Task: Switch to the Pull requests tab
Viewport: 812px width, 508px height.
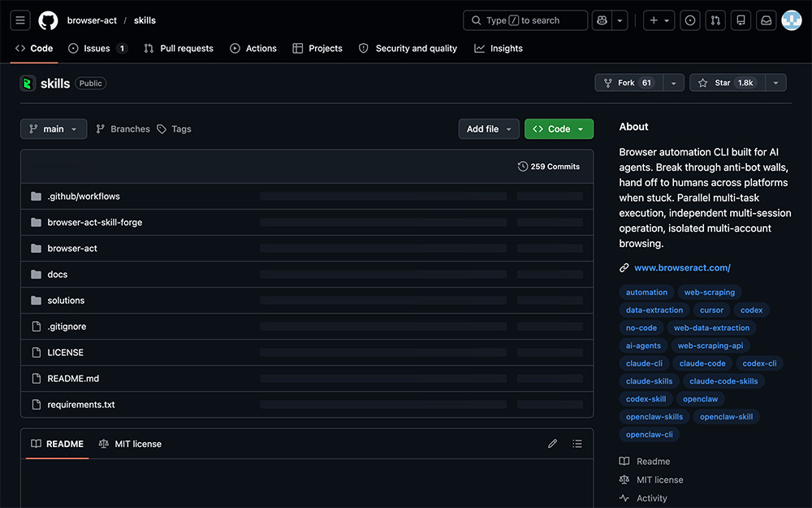Action: point(179,48)
